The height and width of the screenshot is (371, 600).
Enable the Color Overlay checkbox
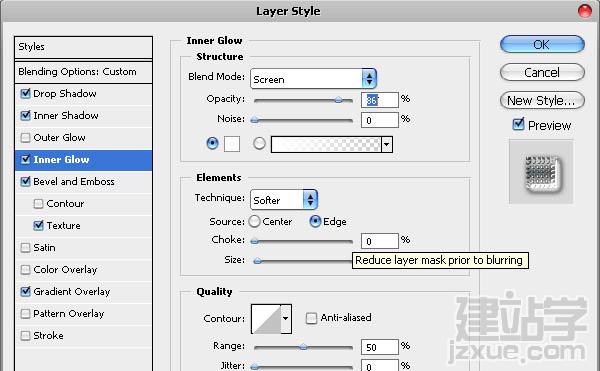point(25,270)
